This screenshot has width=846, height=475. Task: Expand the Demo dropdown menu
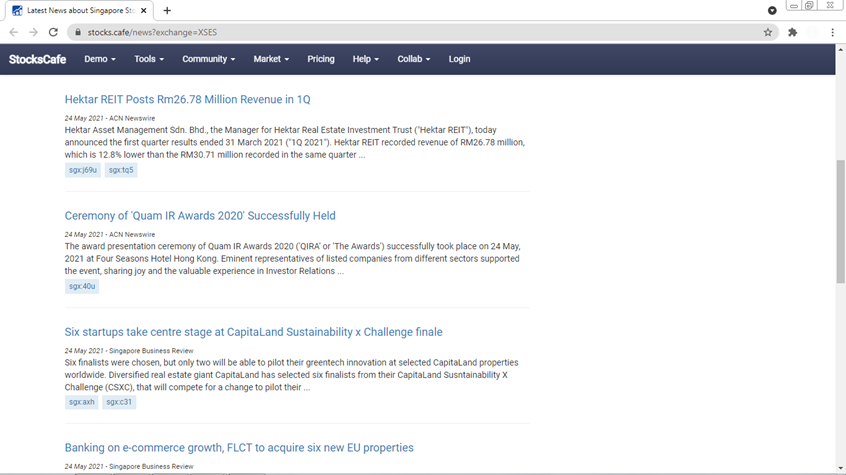100,59
